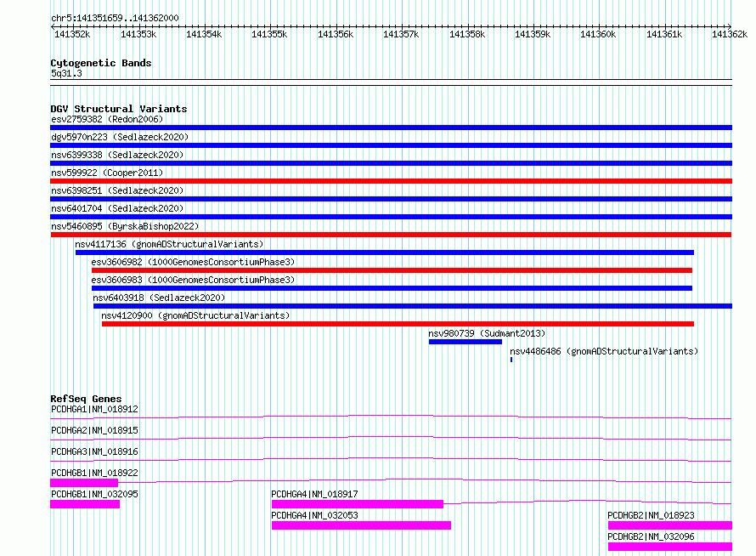Click the PCDHGB1|NM_018922 exon block
Image resolution: width=756 pixels, height=556 pixels.
pos(84,483)
